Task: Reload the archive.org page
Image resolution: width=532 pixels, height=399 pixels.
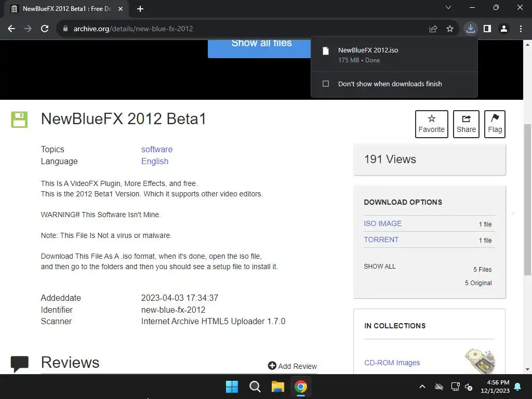Action: click(45, 29)
